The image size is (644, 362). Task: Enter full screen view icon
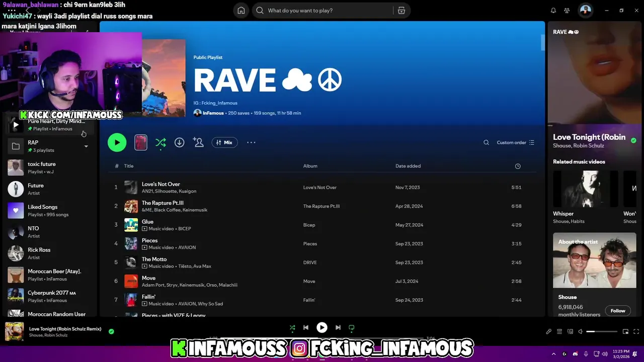click(636, 331)
